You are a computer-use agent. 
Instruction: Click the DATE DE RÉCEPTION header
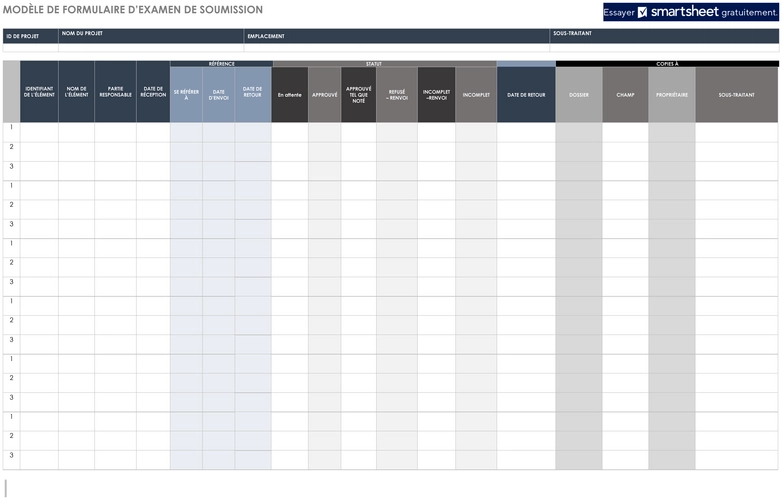tap(153, 92)
